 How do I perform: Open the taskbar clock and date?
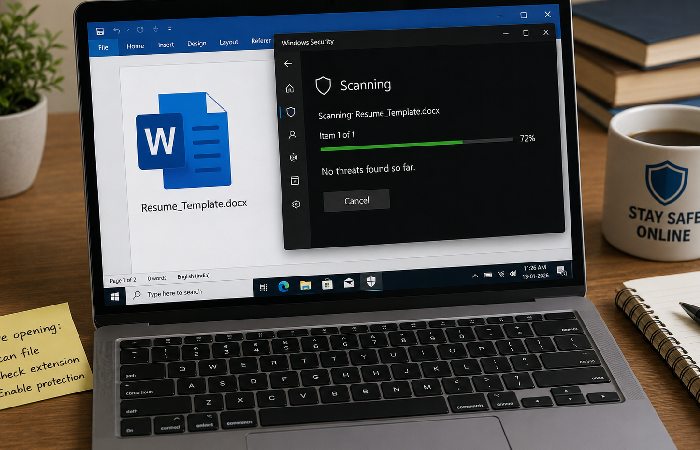535,271
